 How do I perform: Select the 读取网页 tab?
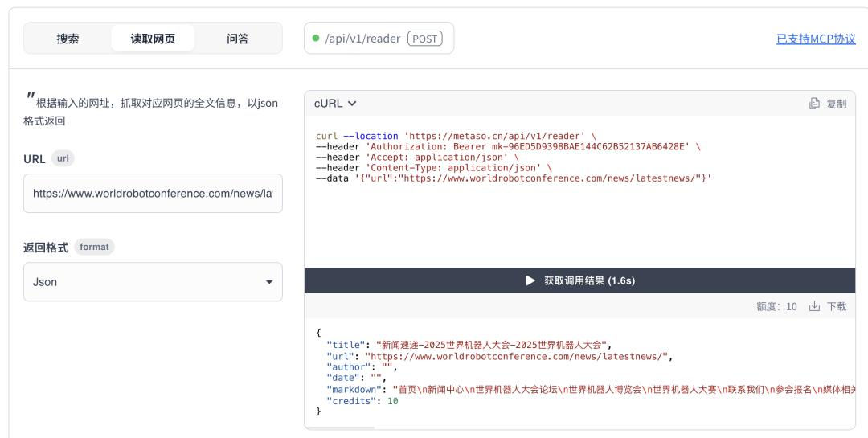point(153,39)
